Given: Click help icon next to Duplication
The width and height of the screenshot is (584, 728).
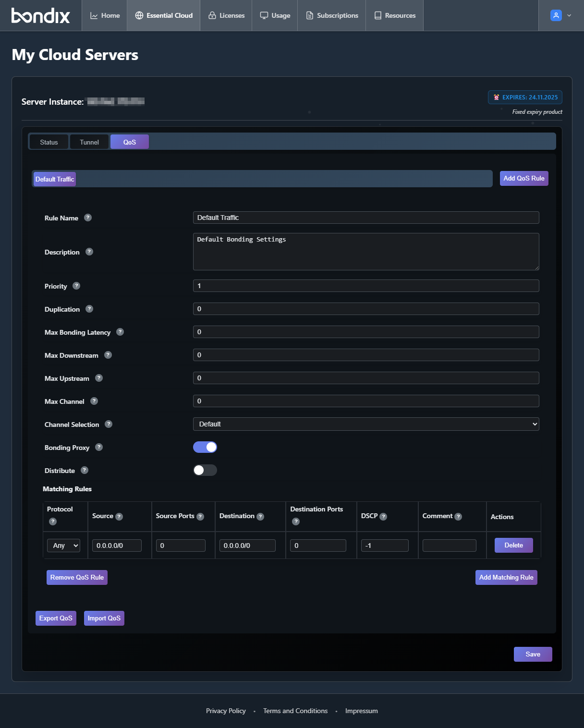Looking at the screenshot, I should (x=89, y=309).
